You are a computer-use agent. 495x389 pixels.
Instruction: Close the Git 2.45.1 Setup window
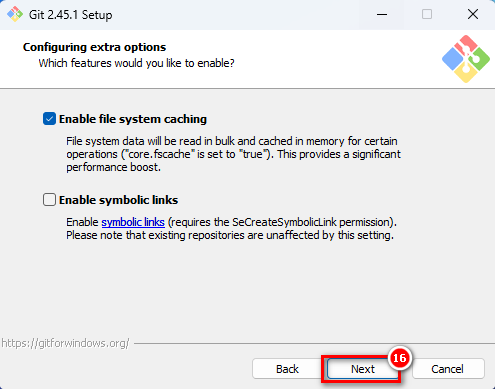click(473, 14)
